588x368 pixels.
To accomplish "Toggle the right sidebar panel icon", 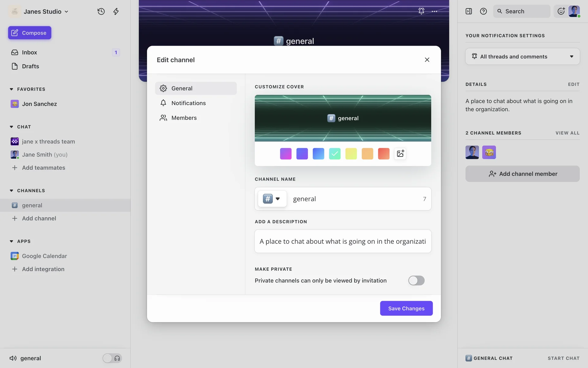I will point(469,11).
